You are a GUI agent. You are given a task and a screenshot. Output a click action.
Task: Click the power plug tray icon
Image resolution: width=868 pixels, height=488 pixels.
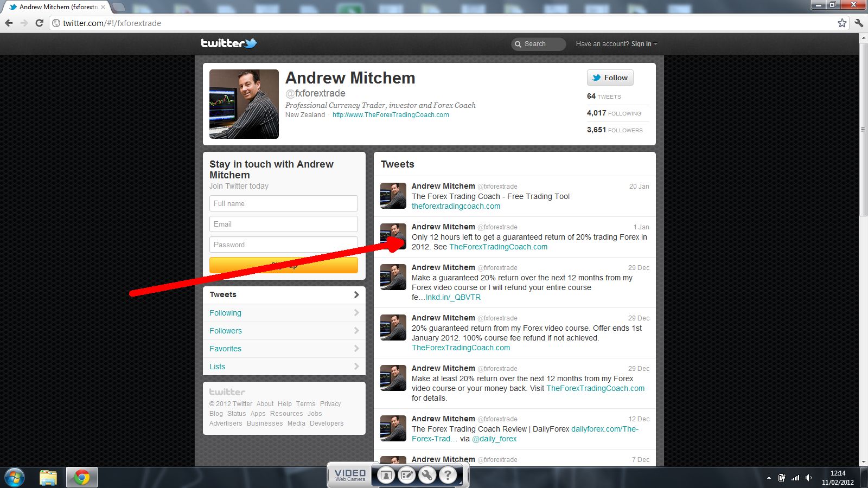click(x=782, y=478)
